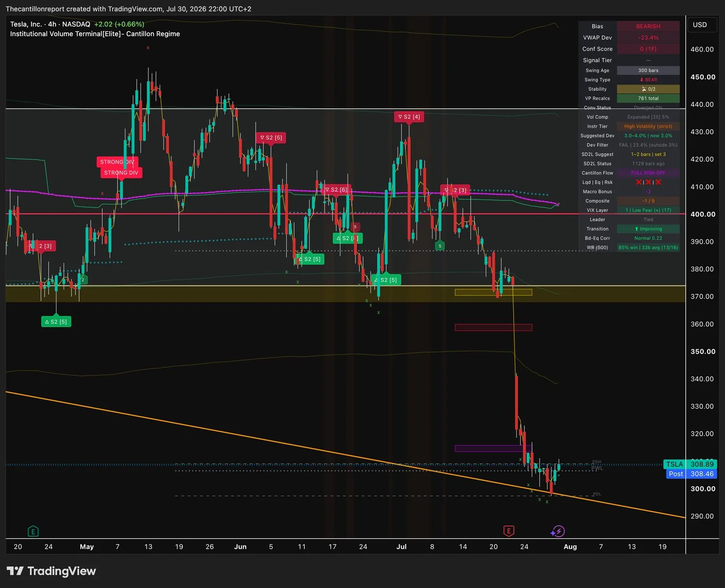Click the High Volatility (strict) cell
Screen dimensions: 725x588
pos(648,127)
